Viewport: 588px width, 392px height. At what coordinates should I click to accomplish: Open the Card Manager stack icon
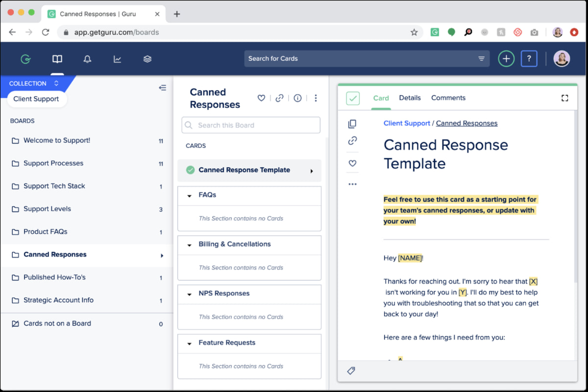(147, 59)
